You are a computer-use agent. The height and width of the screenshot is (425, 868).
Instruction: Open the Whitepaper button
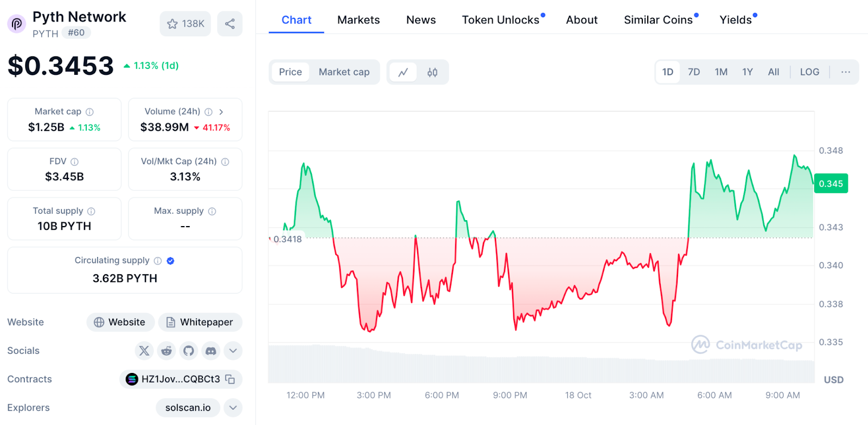pyautogui.click(x=200, y=322)
